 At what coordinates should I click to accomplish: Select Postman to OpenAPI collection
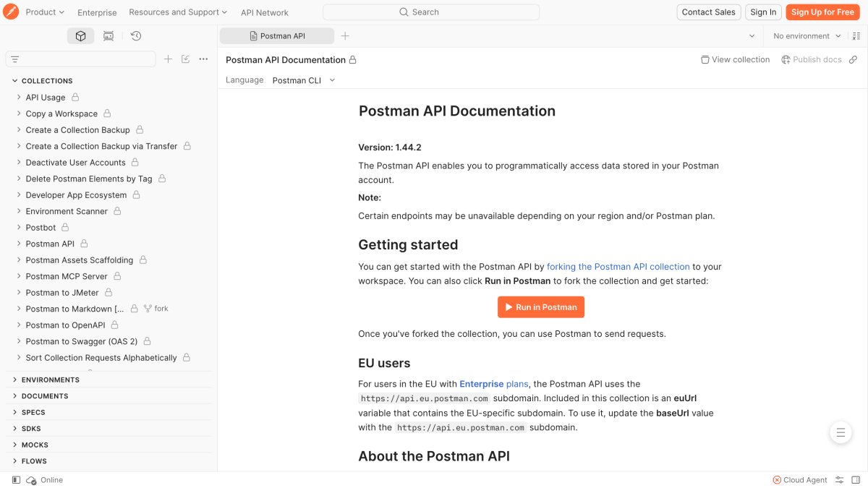pyautogui.click(x=66, y=325)
